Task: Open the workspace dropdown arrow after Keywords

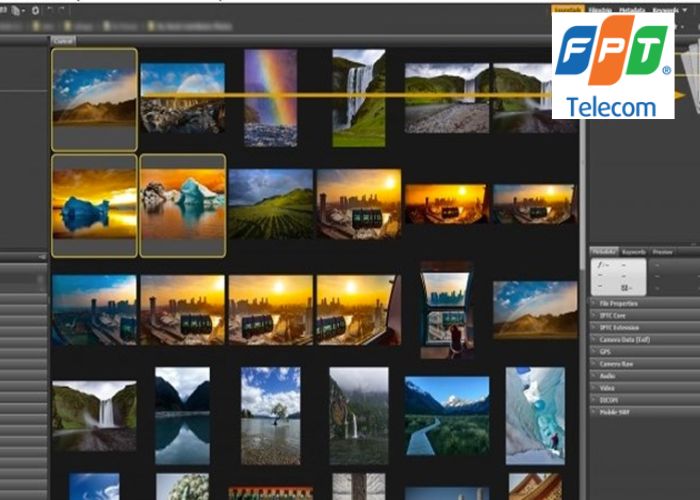Action: (684, 9)
